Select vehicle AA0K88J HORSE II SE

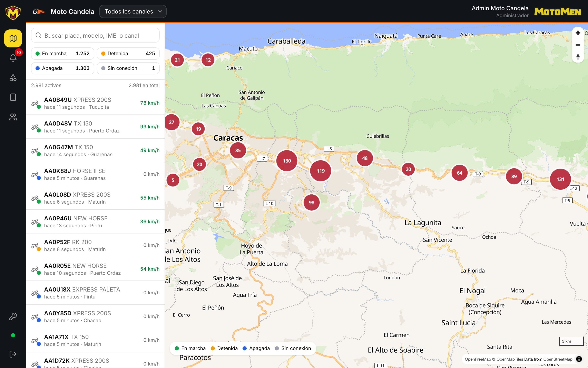click(95, 174)
